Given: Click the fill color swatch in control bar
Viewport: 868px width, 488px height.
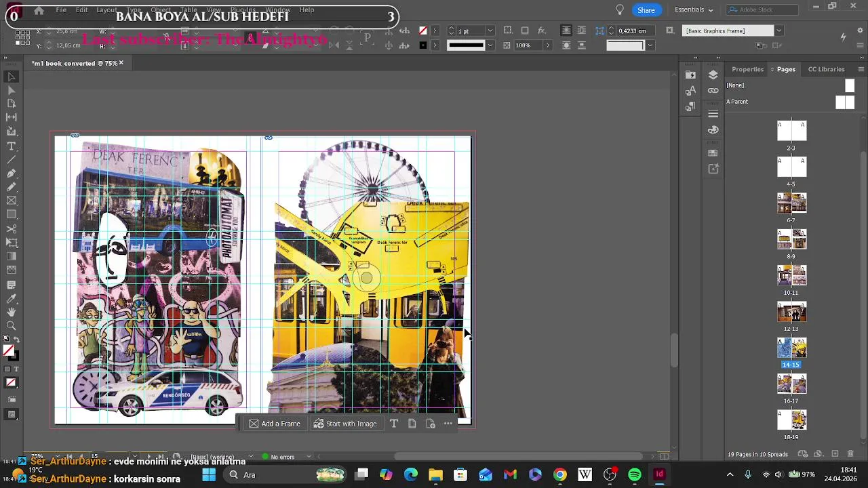Looking at the screenshot, I should 423,30.
